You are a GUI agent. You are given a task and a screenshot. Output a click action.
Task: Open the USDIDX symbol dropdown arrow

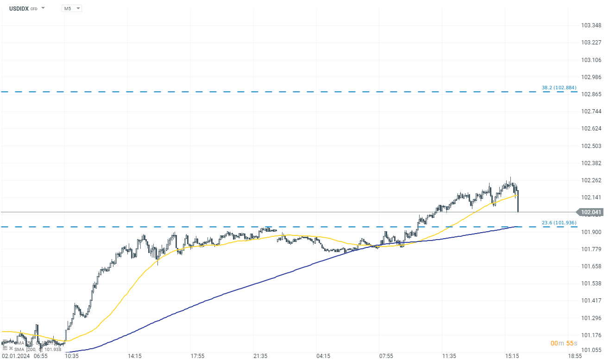click(43, 8)
